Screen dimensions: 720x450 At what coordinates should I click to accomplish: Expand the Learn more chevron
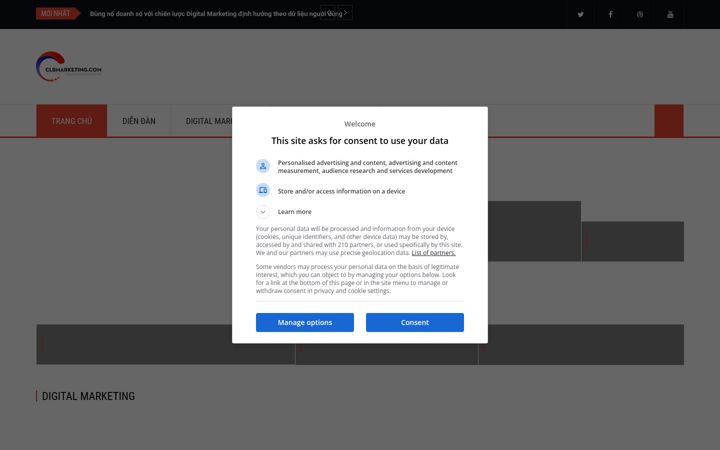263,212
